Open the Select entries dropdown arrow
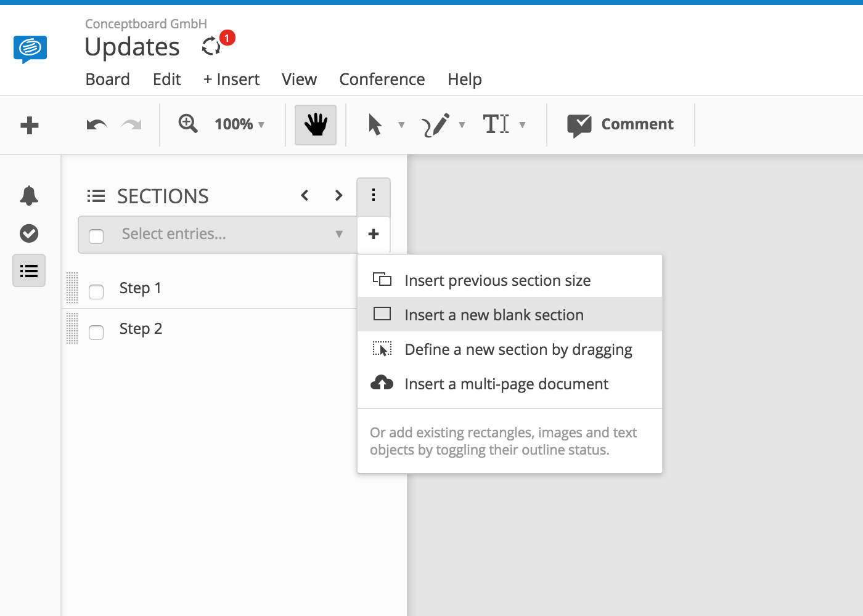 point(338,234)
